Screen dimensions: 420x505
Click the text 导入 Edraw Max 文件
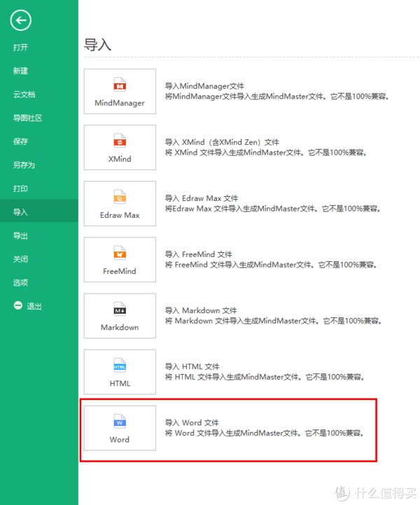point(202,198)
